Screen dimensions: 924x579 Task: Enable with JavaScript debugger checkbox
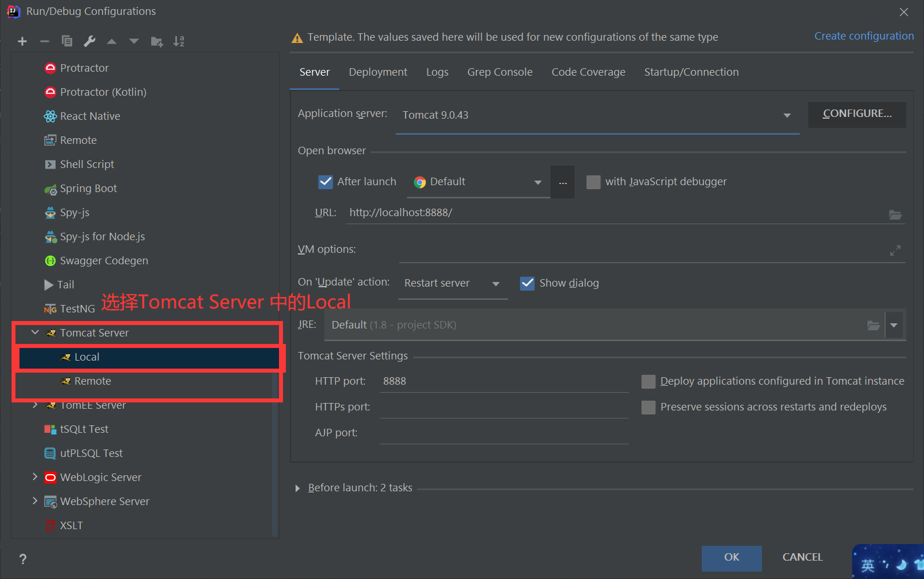pyautogui.click(x=593, y=182)
